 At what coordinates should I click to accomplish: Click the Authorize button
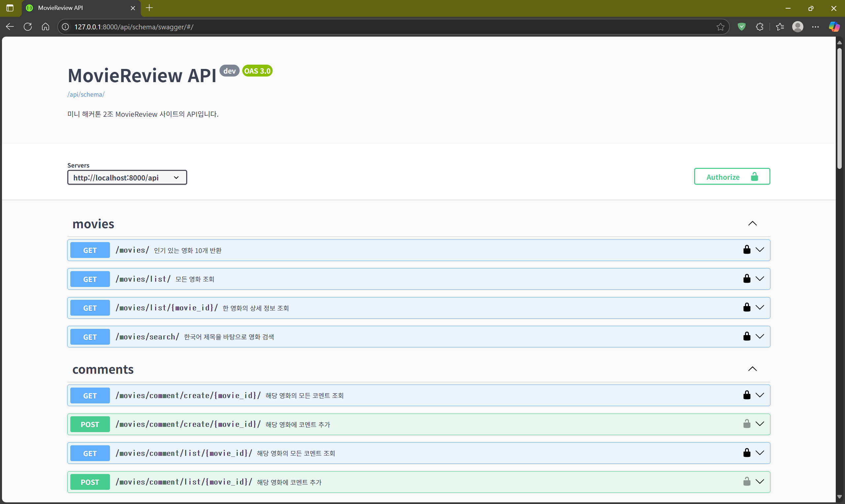pos(731,176)
